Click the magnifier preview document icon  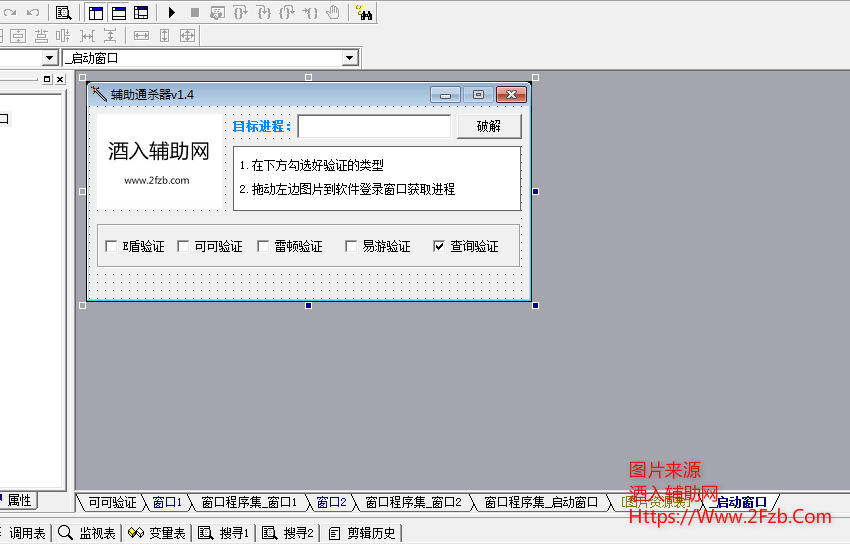click(x=63, y=13)
